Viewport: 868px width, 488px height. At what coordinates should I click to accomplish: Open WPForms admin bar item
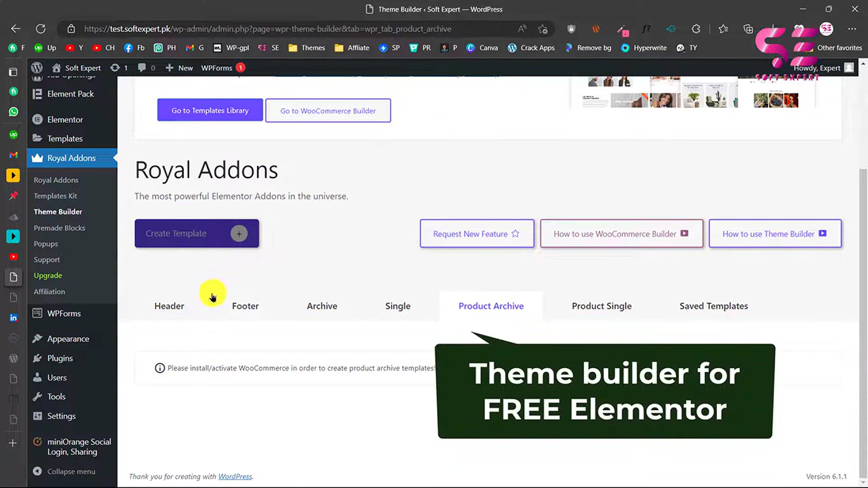pos(223,68)
